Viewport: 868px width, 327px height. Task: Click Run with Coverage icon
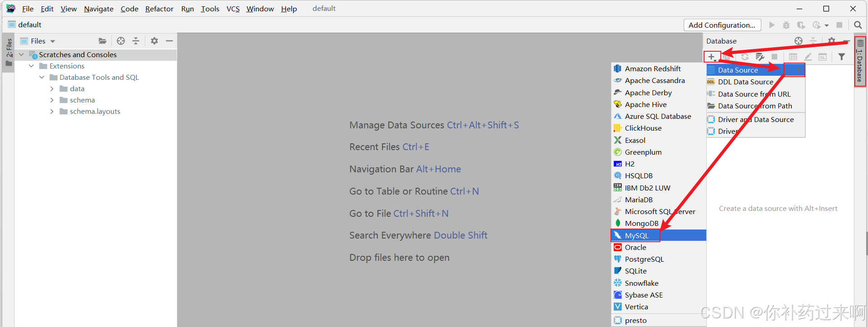801,25
